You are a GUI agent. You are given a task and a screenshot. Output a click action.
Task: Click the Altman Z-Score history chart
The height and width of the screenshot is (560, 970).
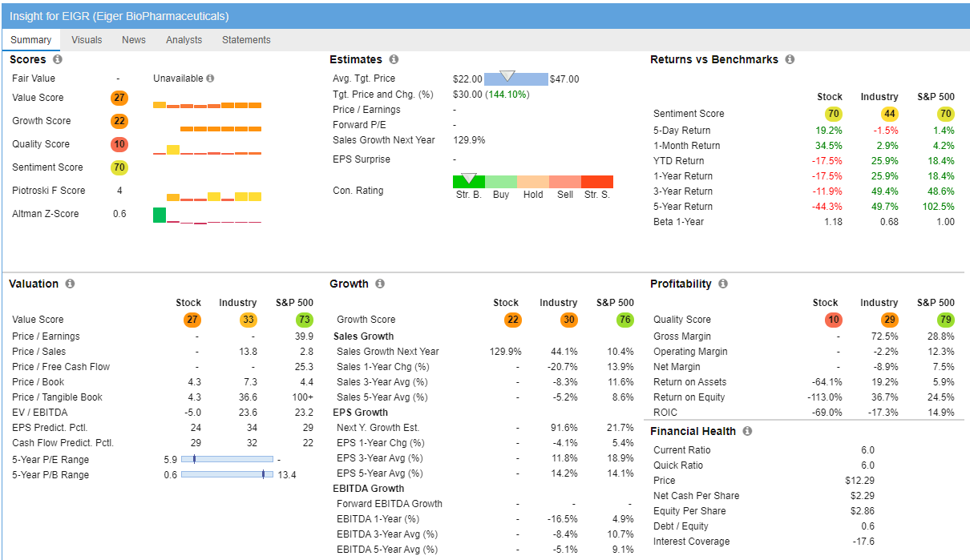(207, 215)
